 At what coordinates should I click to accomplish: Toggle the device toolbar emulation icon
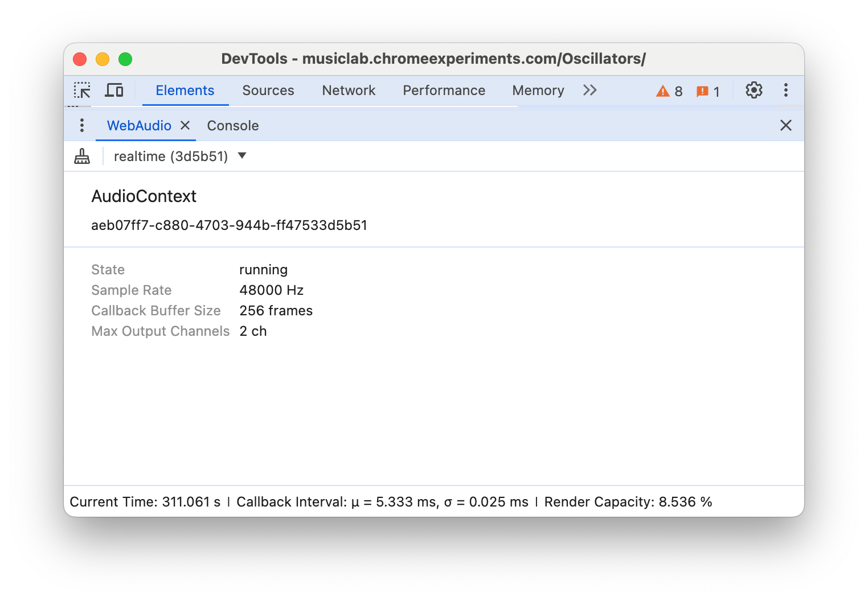114,90
